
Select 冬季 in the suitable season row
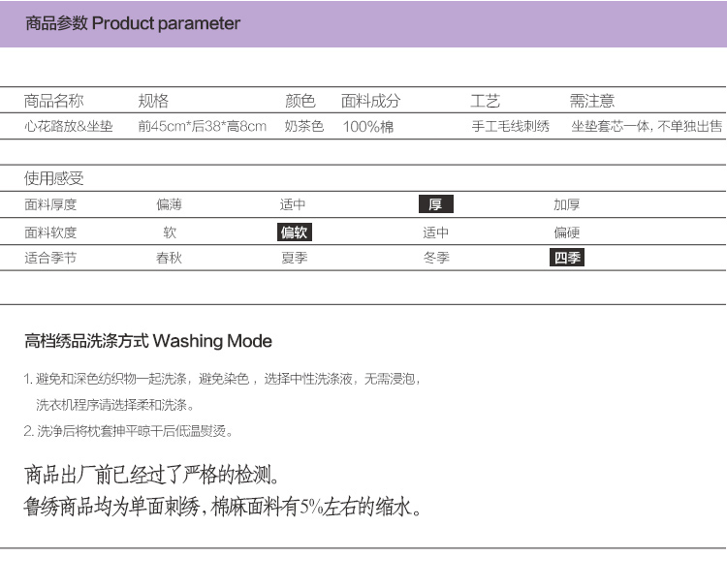(x=435, y=258)
